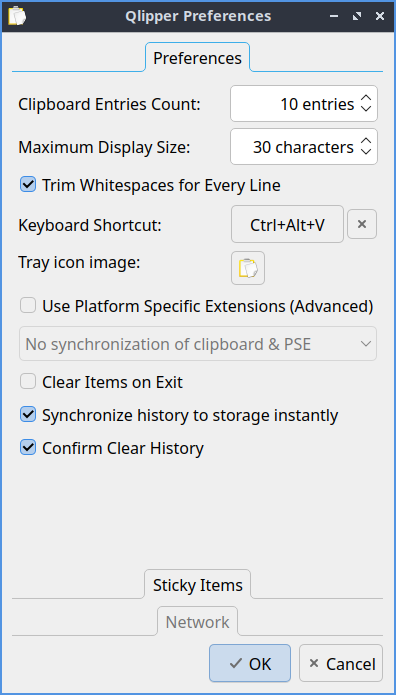The height and width of the screenshot is (695, 396).
Task: Dismiss the dialog with Cancel
Action: pos(341,663)
